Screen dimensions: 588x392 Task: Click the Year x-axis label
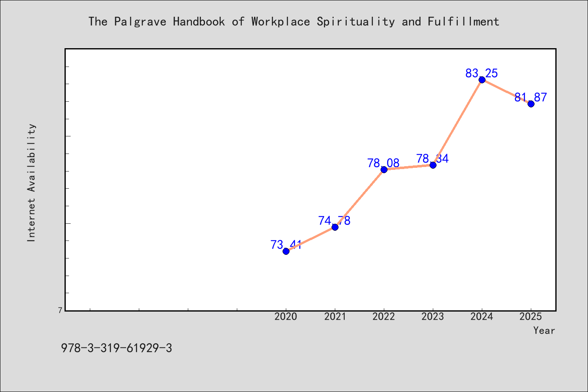[x=544, y=331]
